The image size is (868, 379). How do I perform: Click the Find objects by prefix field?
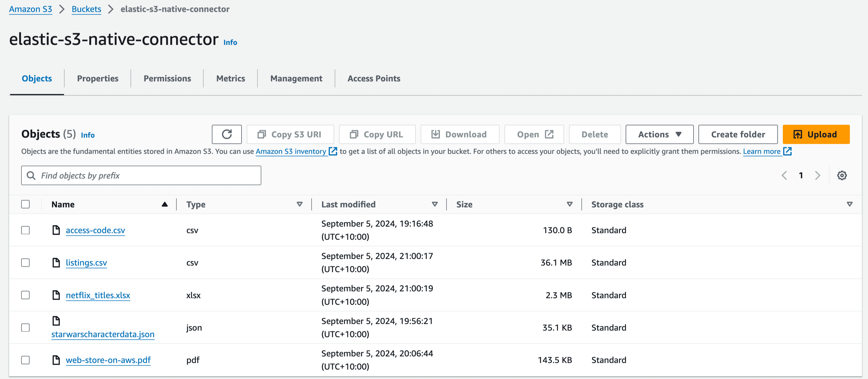[x=141, y=175]
